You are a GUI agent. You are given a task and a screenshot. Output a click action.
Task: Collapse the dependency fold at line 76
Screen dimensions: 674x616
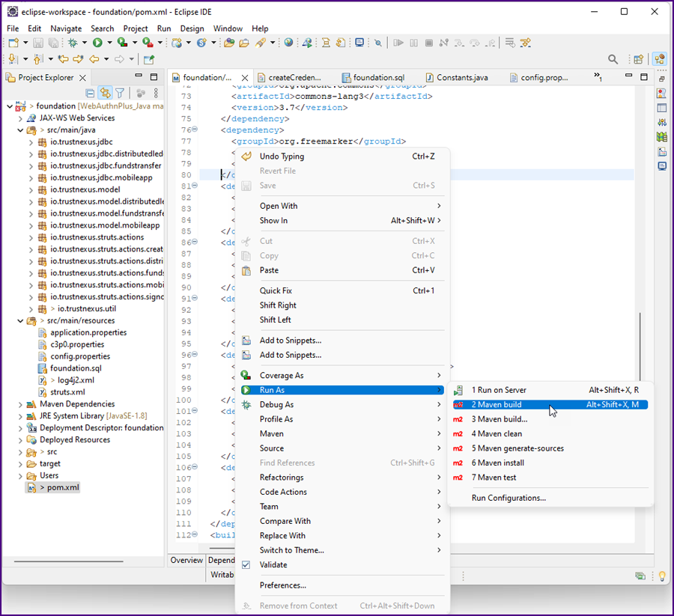[195, 130]
